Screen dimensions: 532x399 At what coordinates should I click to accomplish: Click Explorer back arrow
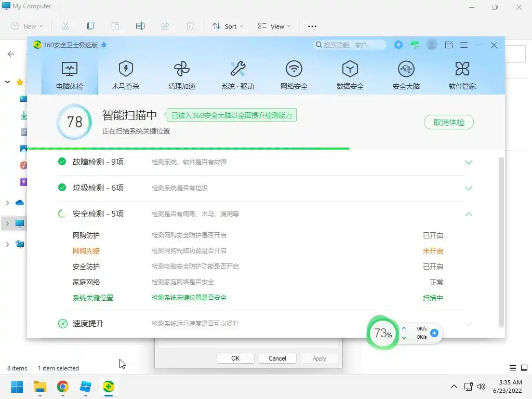(11, 54)
